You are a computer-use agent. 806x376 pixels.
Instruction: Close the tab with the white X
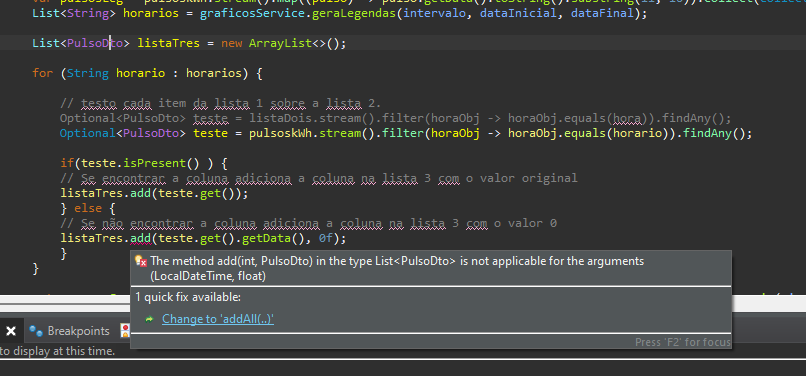point(10,331)
